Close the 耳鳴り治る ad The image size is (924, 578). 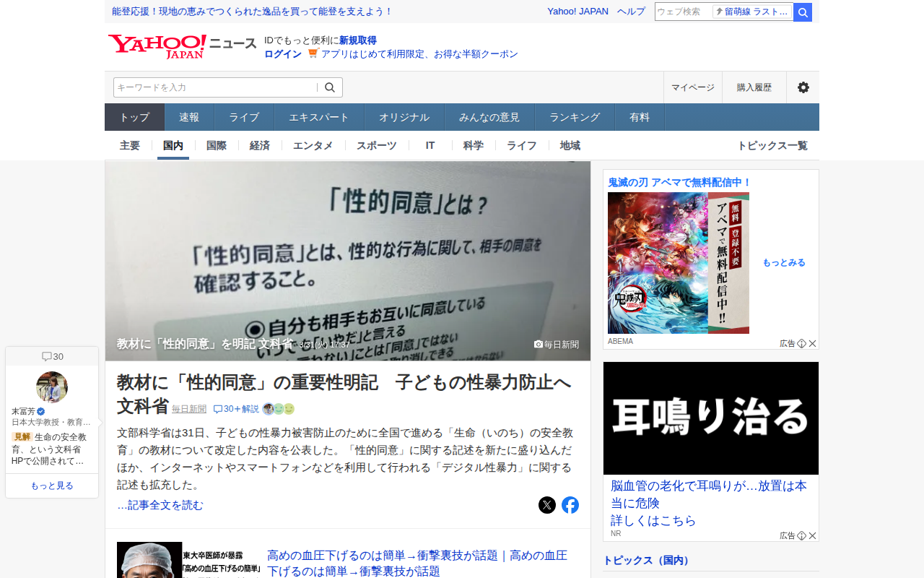[x=812, y=535]
